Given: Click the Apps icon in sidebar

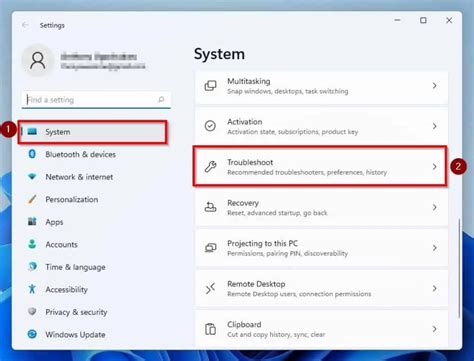Looking at the screenshot, I should [32, 221].
